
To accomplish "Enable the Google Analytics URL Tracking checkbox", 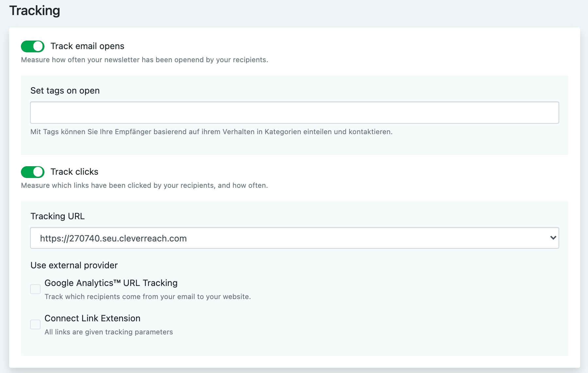I will click(x=35, y=289).
